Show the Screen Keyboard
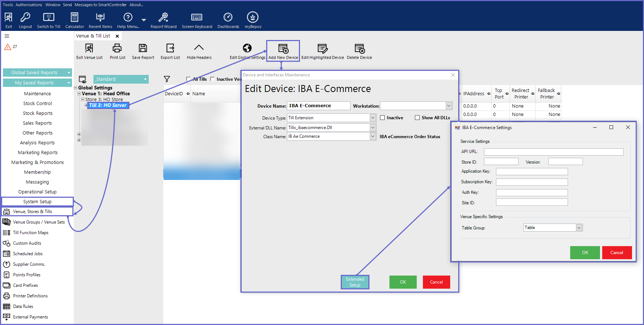 (197, 20)
